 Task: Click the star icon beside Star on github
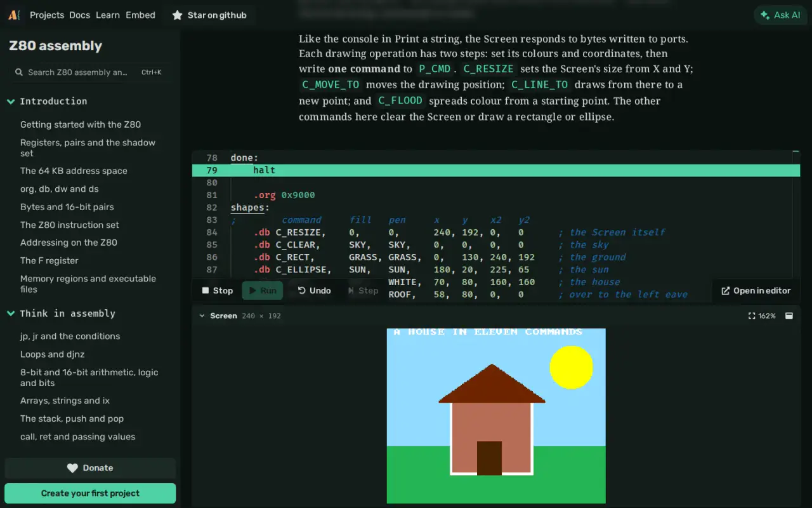tap(177, 15)
